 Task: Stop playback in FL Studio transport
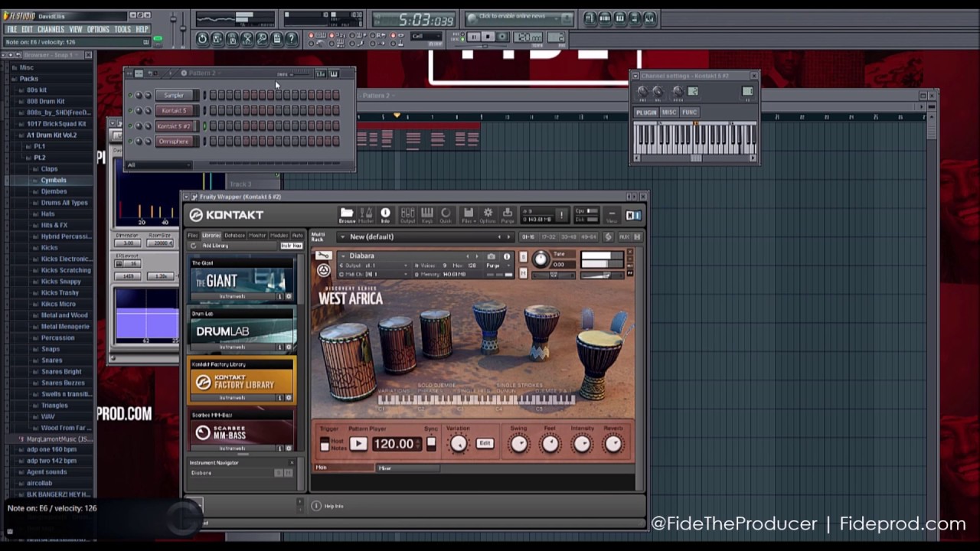pos(488,37)
